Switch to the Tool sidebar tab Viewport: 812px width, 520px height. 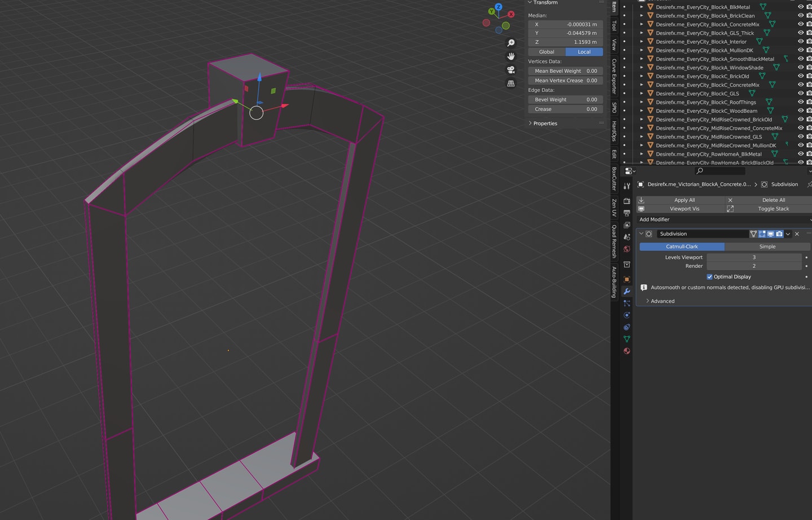tap(614, 26)
